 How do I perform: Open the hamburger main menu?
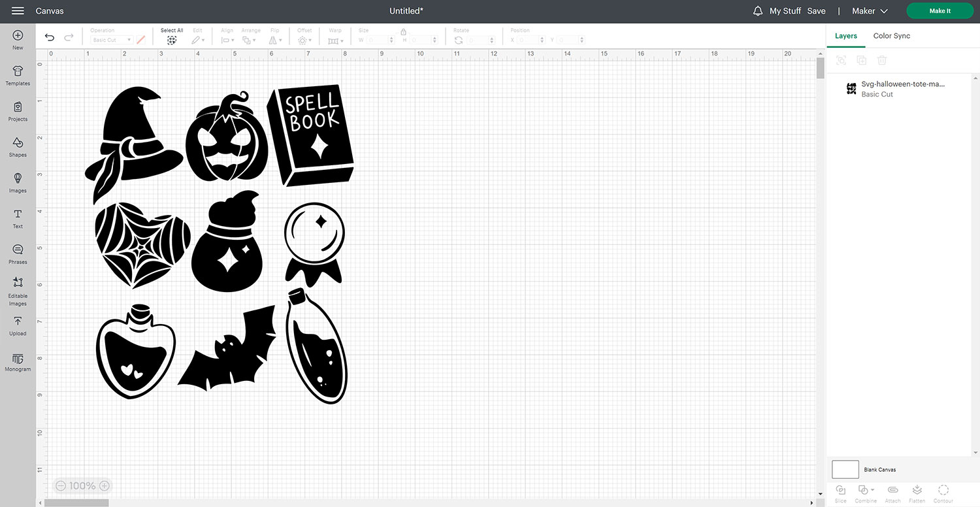(x=18, y=11)
